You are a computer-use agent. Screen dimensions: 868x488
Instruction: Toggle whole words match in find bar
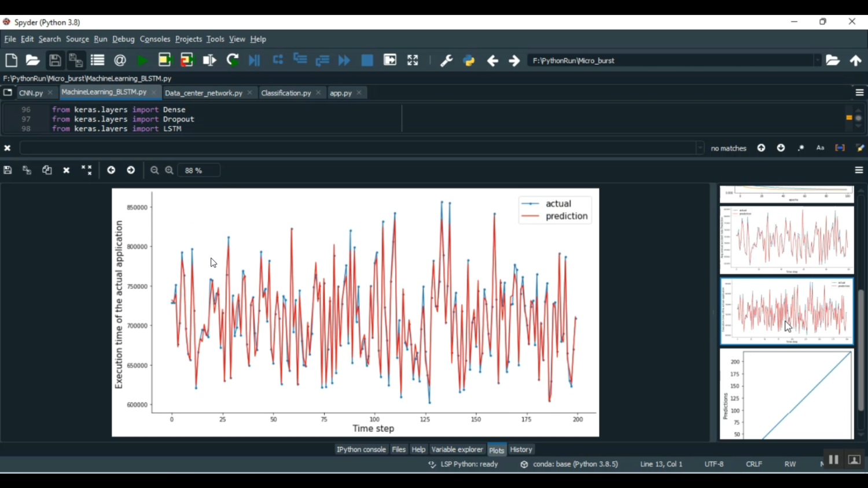[840, 148]
